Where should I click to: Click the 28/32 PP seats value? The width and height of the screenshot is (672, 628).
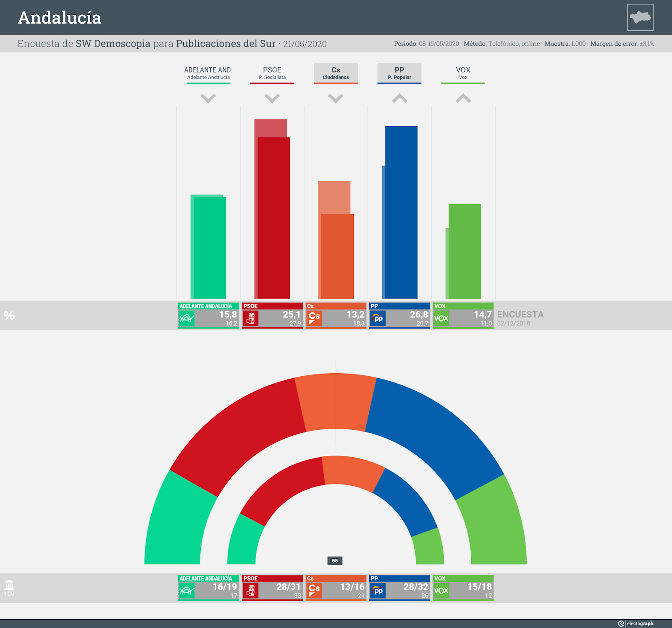tap(416, 586)
